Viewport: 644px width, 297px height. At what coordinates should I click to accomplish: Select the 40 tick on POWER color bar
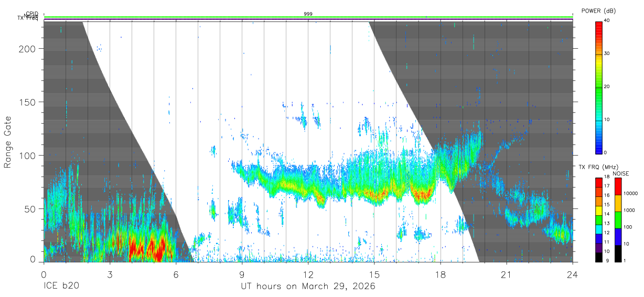608,21
